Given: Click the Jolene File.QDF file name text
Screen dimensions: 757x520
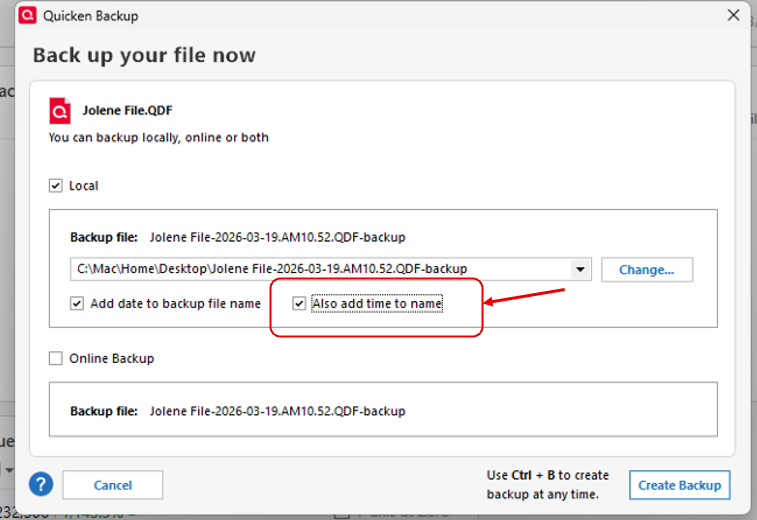Looking at the screenshot, I should pyautogui.click(x=127, y=111).
